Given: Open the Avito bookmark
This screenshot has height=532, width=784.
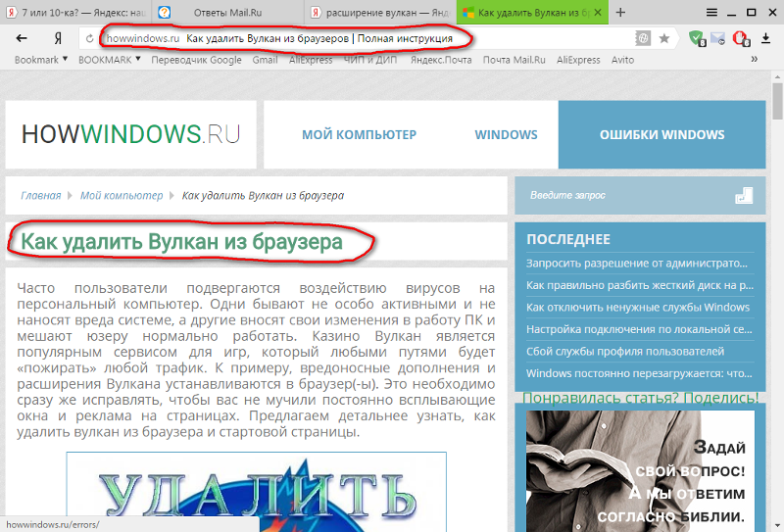Looking at the screenshot, I should (x=622, y=60).
